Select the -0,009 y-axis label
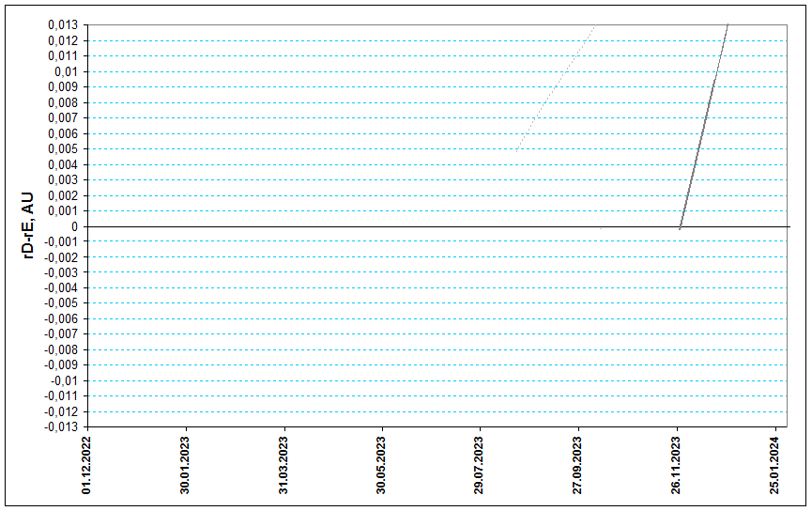 [61, 365]
